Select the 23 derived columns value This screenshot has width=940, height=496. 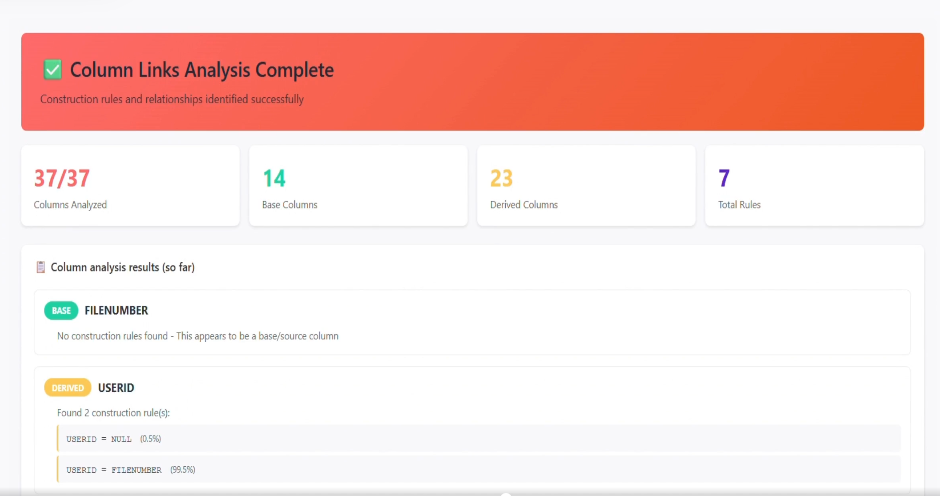(502, 178)
